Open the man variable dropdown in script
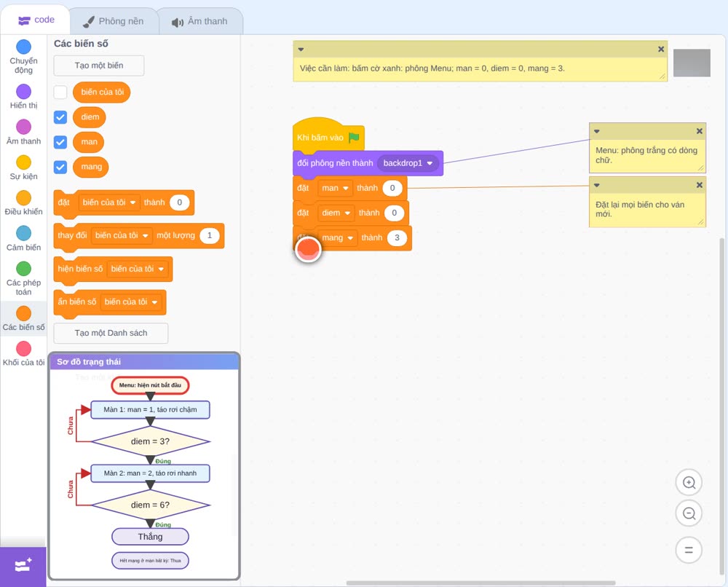The height and width of the screenshot is (587, 728). (335, 188)
